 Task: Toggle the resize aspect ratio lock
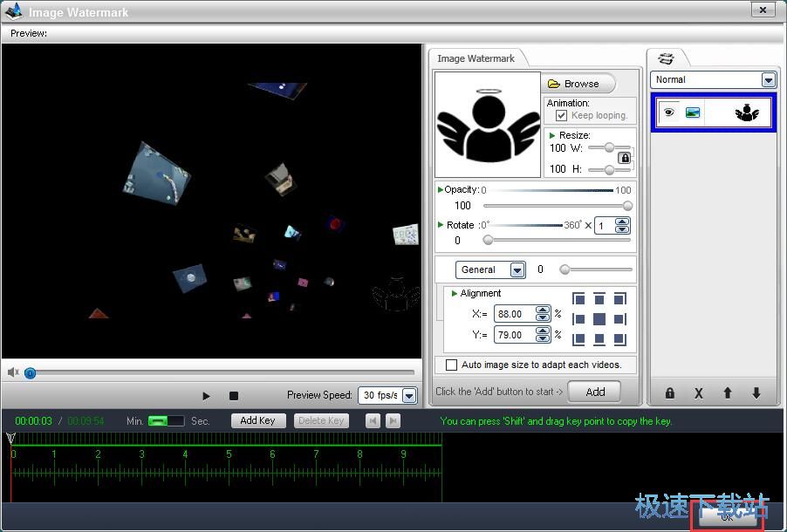point(625,158)
